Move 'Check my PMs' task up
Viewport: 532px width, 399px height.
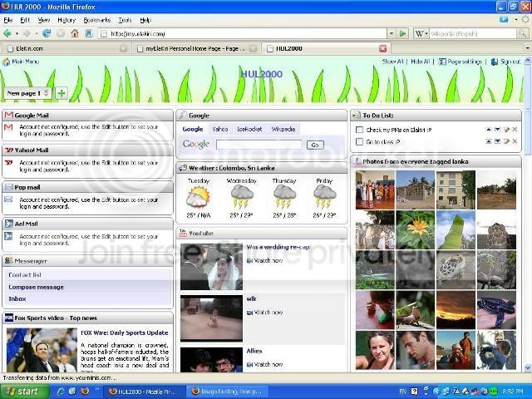[x=488, y=130]
